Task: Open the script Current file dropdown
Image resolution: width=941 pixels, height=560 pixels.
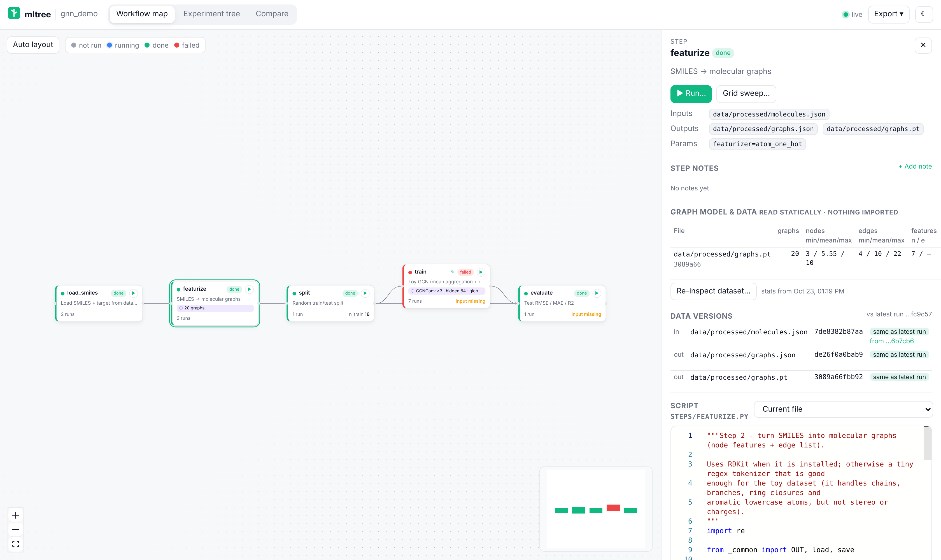Action: click(x=843, y=409)
